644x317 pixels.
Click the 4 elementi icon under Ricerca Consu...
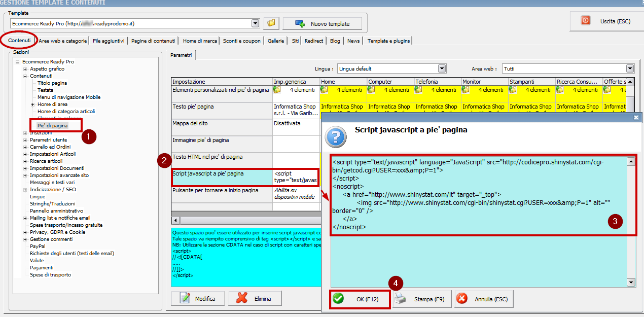coord(560,90)
